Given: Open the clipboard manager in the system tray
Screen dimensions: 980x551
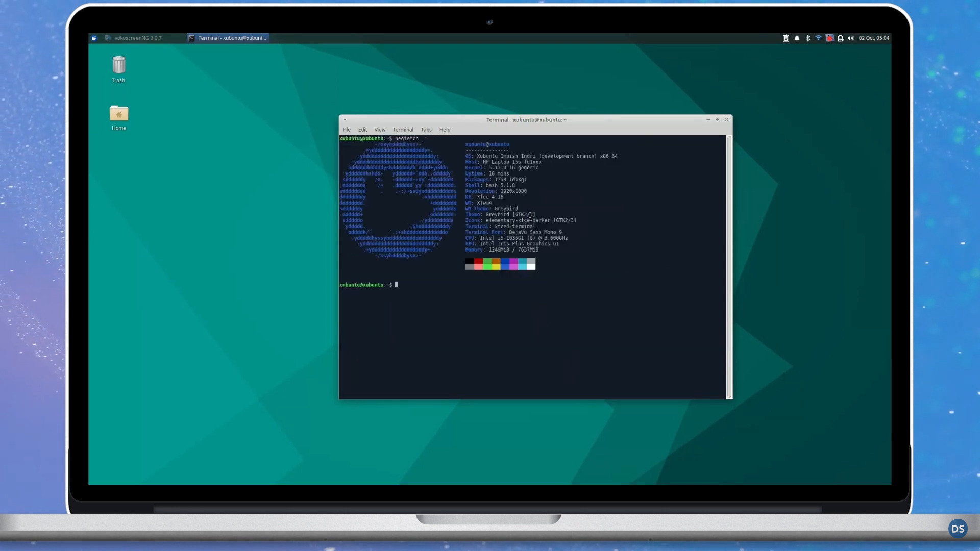Looking at the screenshot, I should pyautogui.click(x=786, y=38).
